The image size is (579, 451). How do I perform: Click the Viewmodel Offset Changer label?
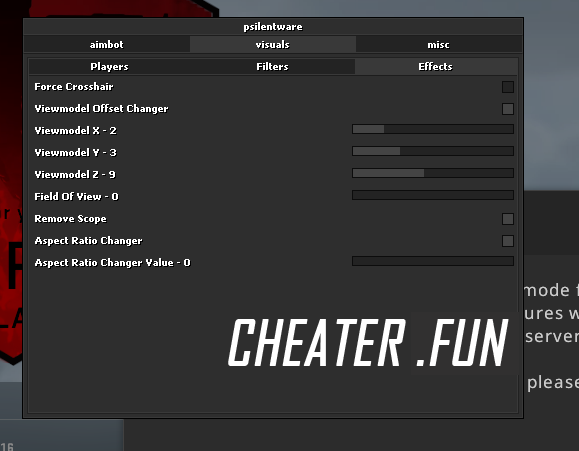101,109
